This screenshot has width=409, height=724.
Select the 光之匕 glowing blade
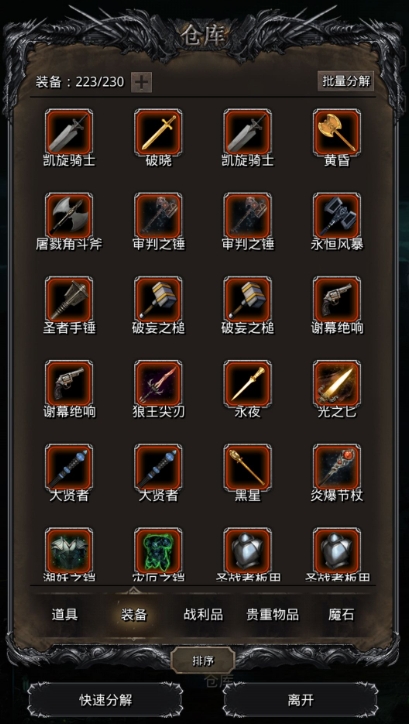pos(337,384)
